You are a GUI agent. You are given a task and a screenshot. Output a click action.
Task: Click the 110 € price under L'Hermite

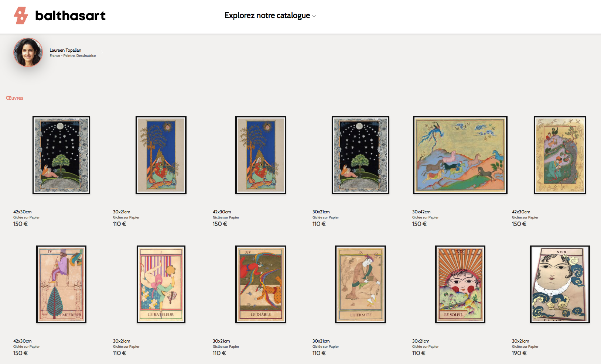click(319, 353)
